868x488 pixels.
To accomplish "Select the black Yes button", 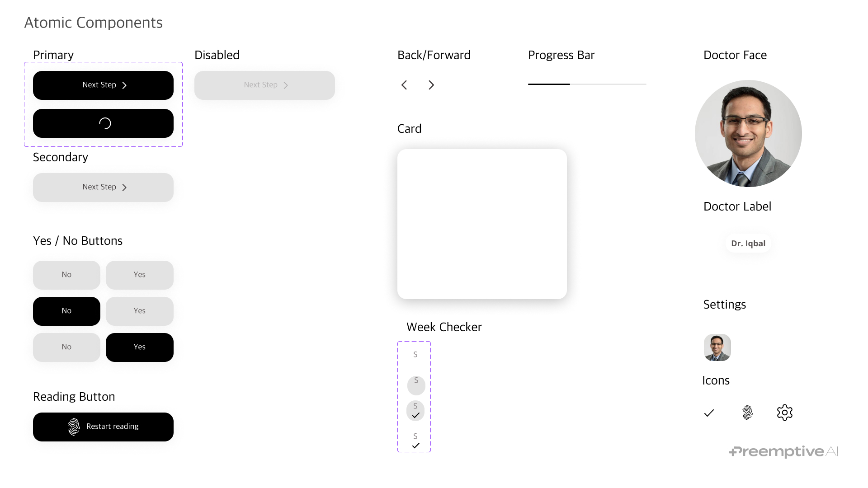I will coord(139,347).
